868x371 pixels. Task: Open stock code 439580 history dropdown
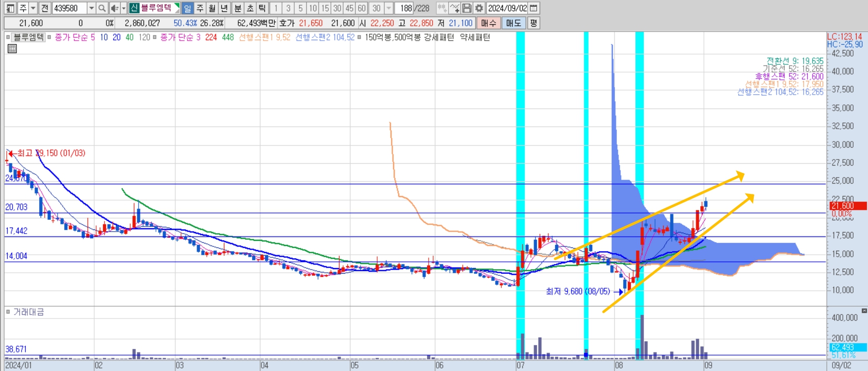(x=91, y=8)
